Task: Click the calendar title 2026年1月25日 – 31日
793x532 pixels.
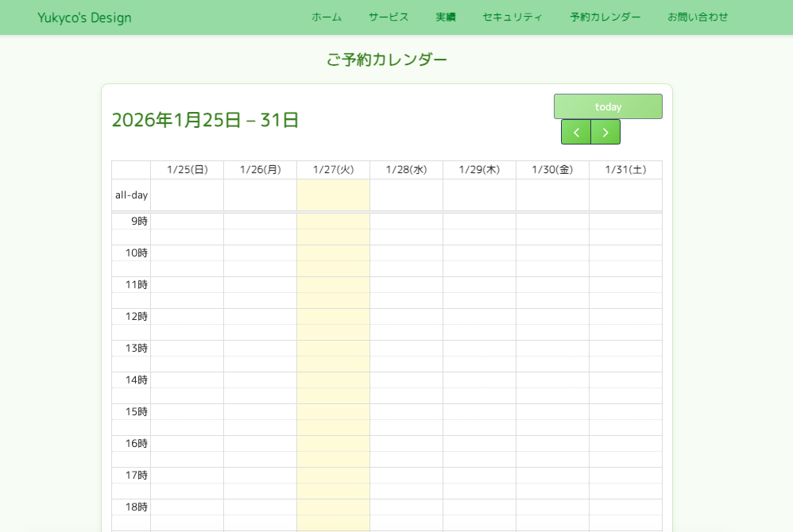Action: tap(205, 121)
